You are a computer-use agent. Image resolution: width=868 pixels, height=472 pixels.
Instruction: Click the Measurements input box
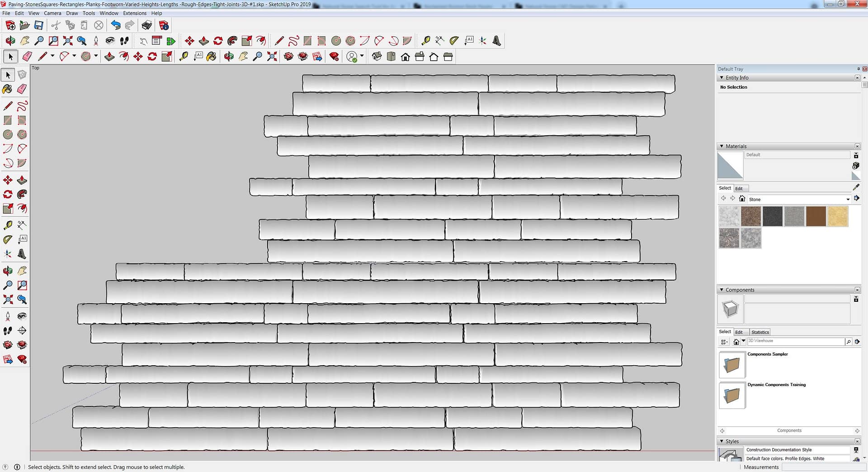[x=823, y=467]
